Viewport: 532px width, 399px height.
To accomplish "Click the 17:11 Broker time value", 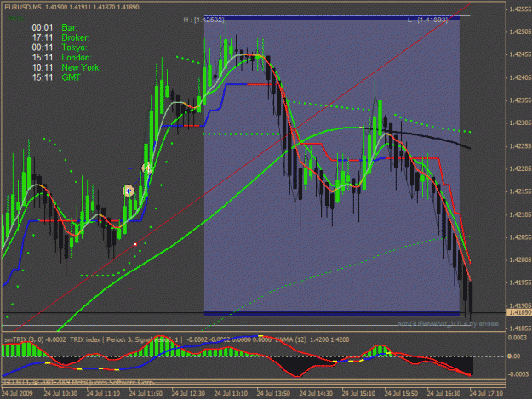I will (43, 37).
